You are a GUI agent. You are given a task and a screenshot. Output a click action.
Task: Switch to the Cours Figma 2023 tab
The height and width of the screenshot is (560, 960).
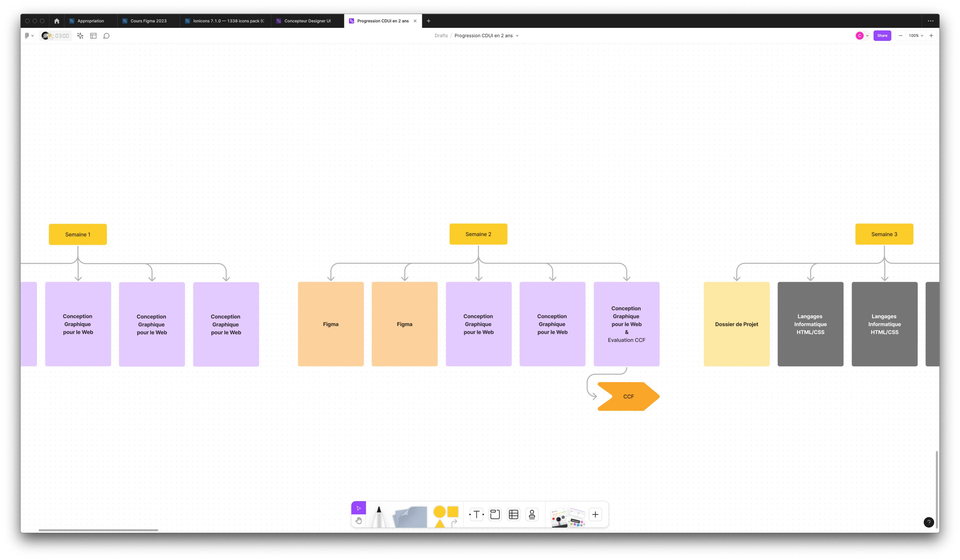(148, 21)
